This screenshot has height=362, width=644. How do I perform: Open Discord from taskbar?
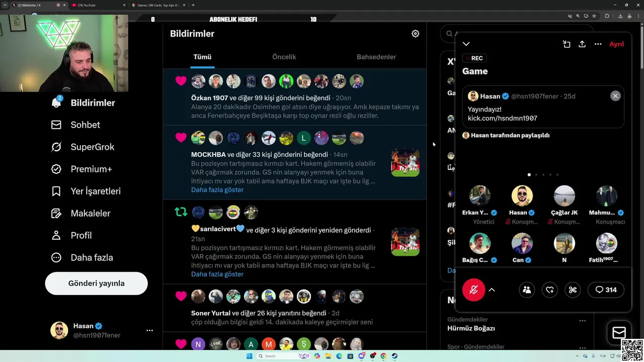[361, 356]
